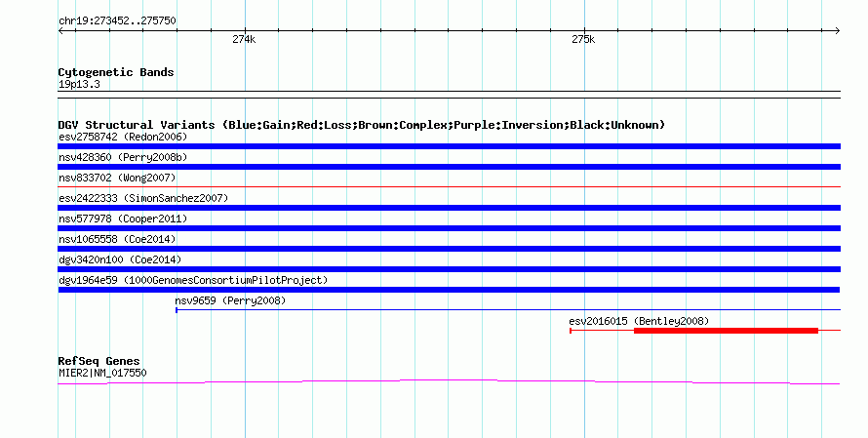This screenshot has height=438, width=868.
Task: Click the blue gain bar under nsv428360
Action: click(x=449, y=167)
